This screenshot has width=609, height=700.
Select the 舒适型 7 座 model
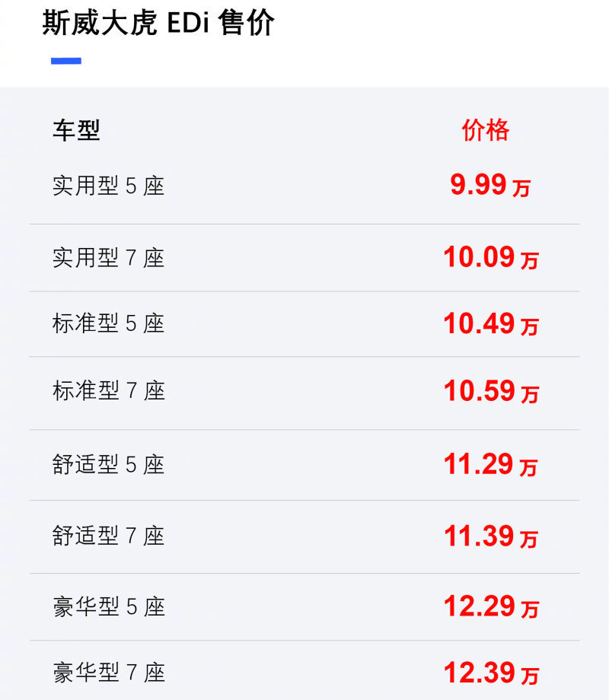click(x=109, y=536)
